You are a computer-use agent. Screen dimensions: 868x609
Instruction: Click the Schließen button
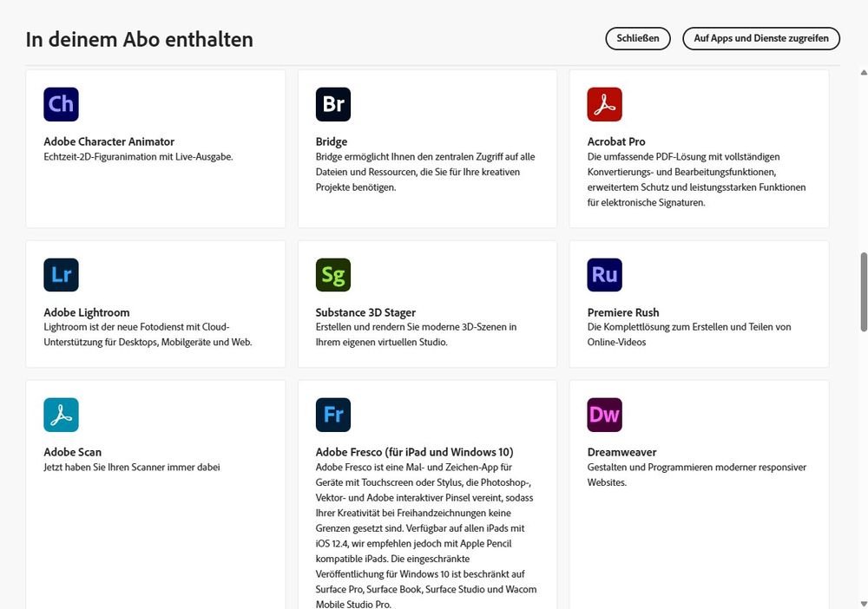637,38
